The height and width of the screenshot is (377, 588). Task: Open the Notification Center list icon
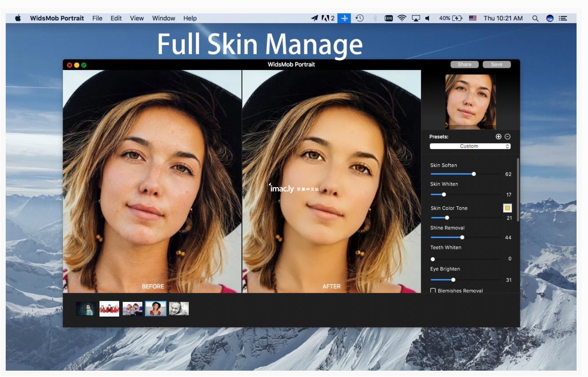(563, 18)
